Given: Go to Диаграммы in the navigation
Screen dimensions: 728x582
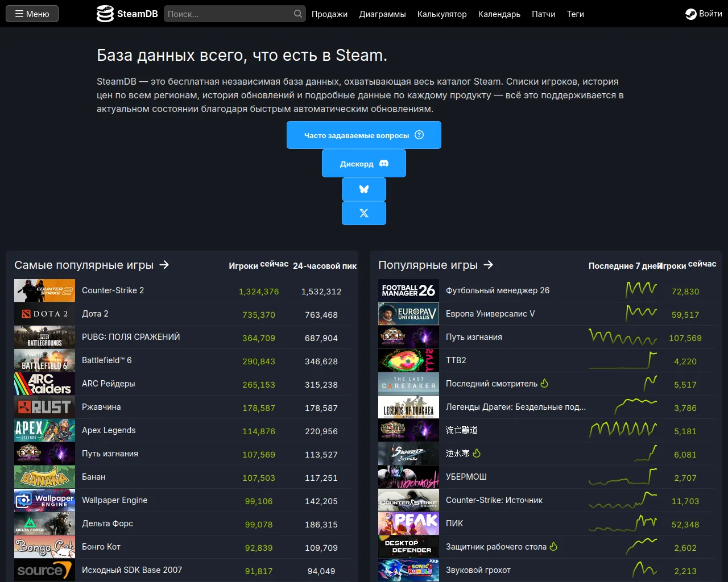Looking at the screenshot, I should [x=382, y=14].
